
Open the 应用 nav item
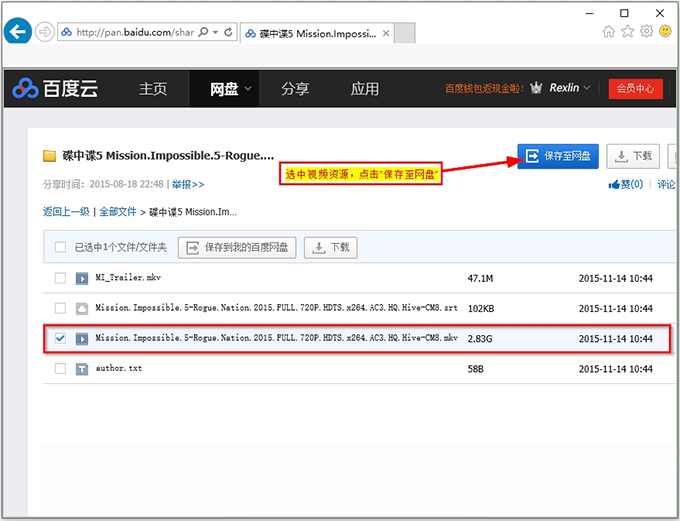(x=365, y=89)
